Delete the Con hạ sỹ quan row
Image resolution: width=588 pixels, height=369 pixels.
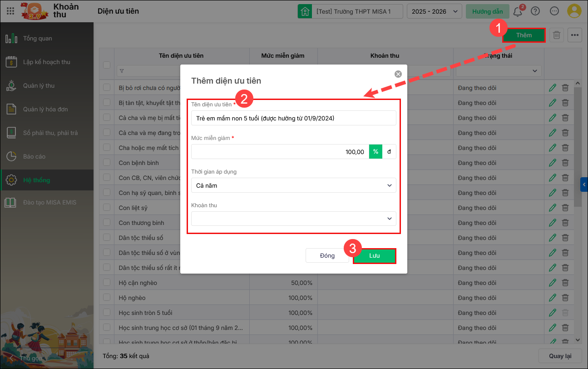point(565,193)
